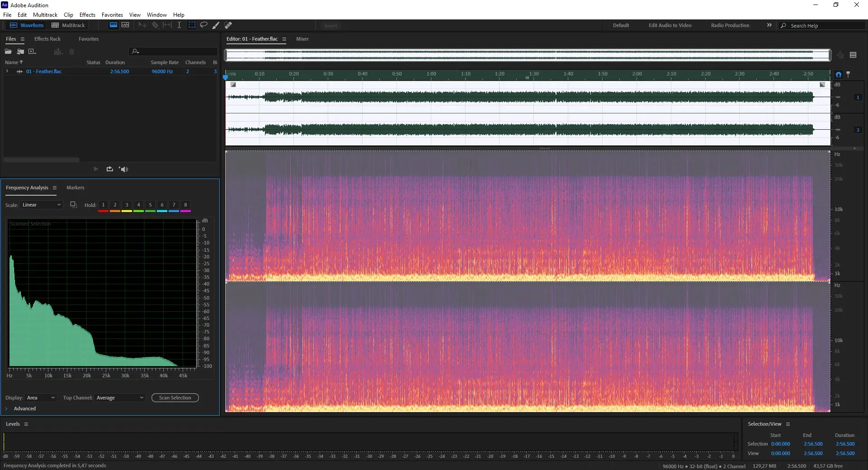Click the red Hold 1 button
Viewport: 868px width, 470px height.
(x=103, y=205)
